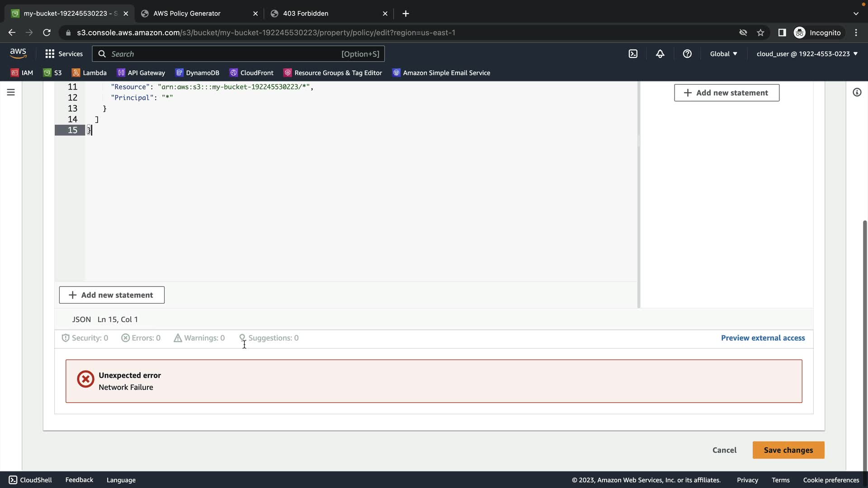Click Add new statement below the editor
Image resolution: width=868 pixels, height=488 pixels.
pyautogui.click(x=112, y=295)
